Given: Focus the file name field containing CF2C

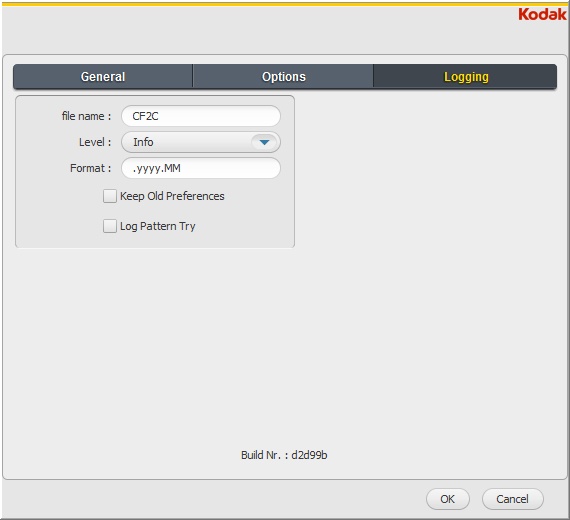Looking at the screenshot, I should click(201, 116).
